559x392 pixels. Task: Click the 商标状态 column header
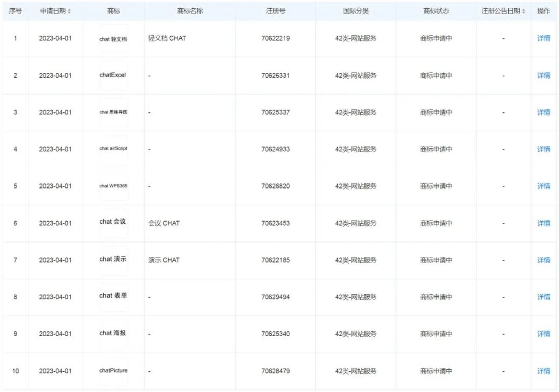coord(436,11)
